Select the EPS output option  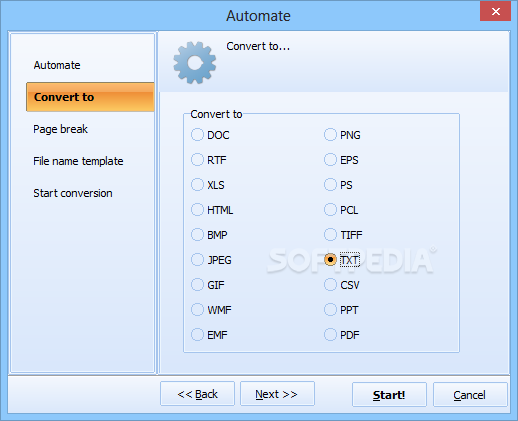pyautogui.click(x=330, y=160)
